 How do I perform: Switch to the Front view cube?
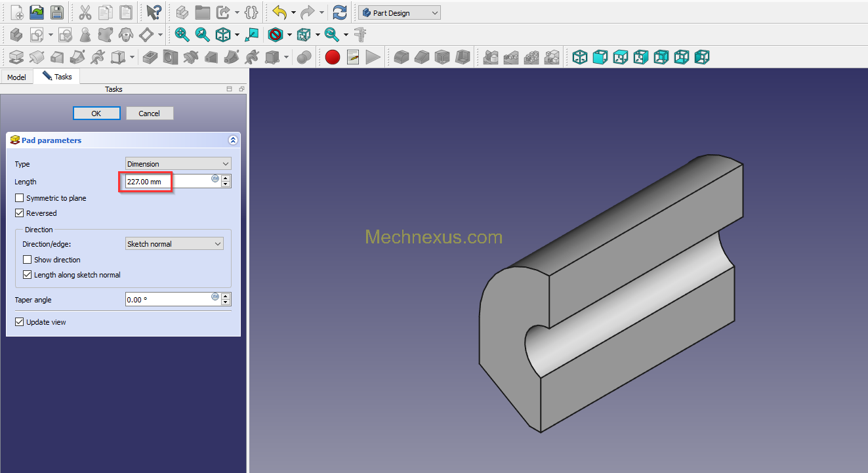pyautogui.click(x=600, y=57)
